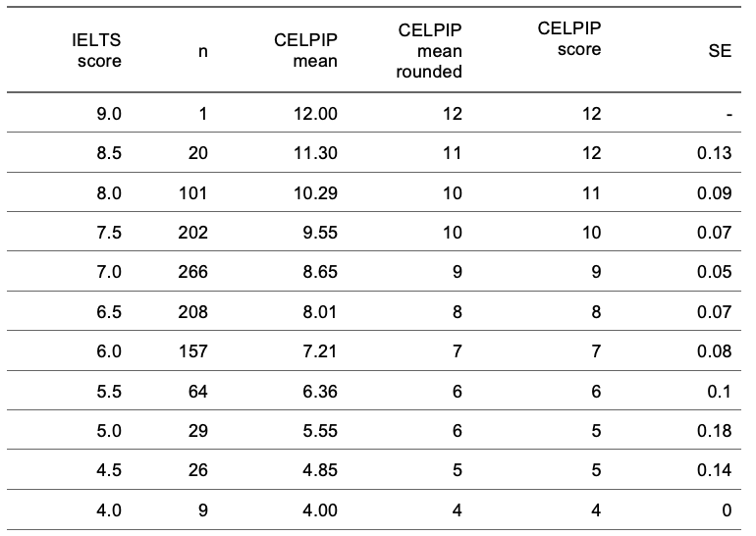Select IELTS score cell 9.0
This screenshot has height=536, width=756.
point(109,114)
